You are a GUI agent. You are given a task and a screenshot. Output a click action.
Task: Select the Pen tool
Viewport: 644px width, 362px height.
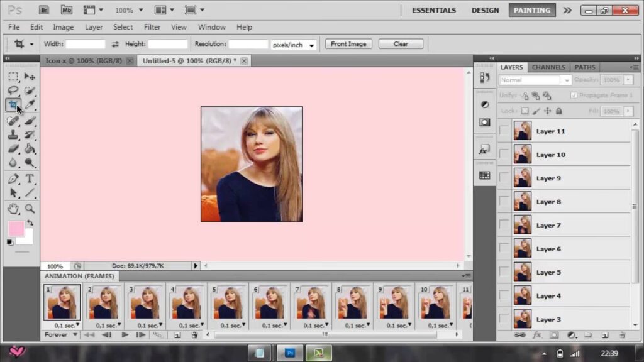[x=13, y=179]
